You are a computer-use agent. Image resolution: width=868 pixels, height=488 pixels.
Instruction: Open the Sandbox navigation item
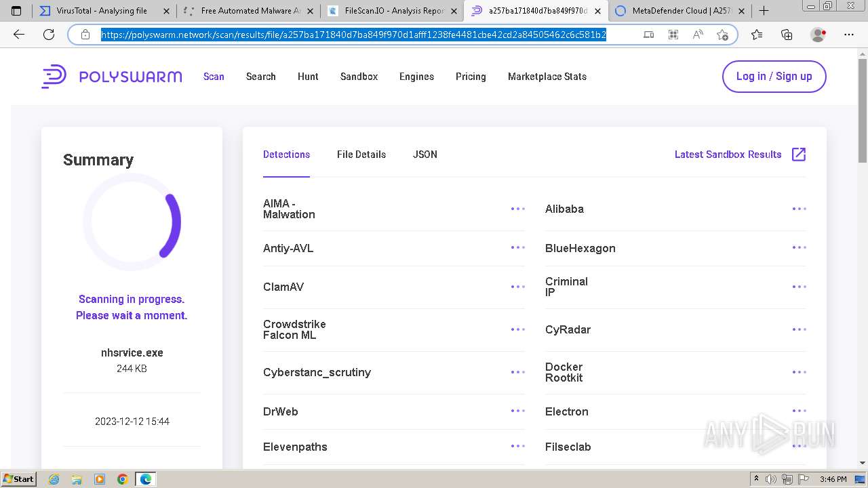click(x=359, y=77)
